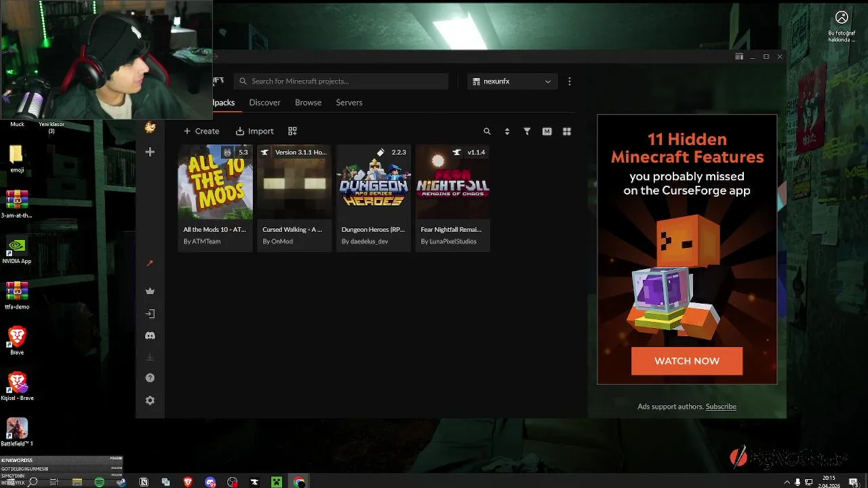Viewport: 868px width, 488px height.
Task: Open modpack search magnifier icon
Action: click(487, 131)
